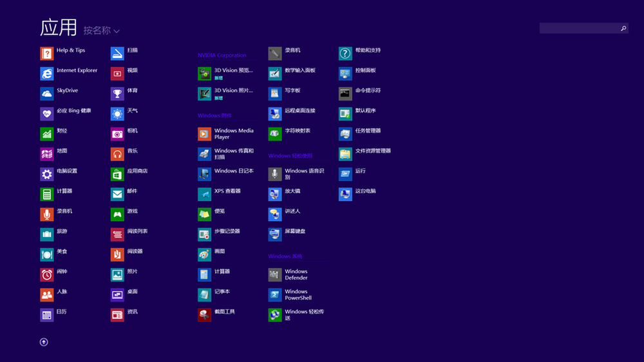This screenshot has width=644, height=362.
Task: Open 字符映射表 character map icon
Action: click(275, 134)
